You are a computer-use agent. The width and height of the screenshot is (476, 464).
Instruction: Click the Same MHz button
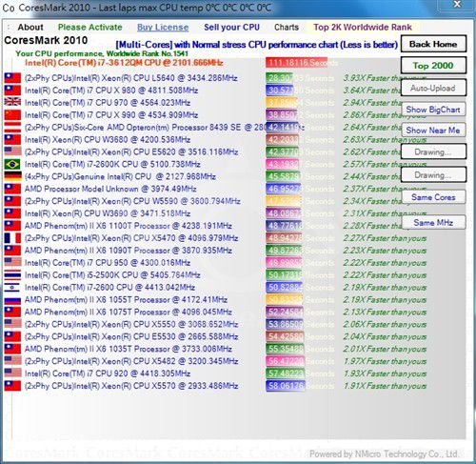pos(433,222)
